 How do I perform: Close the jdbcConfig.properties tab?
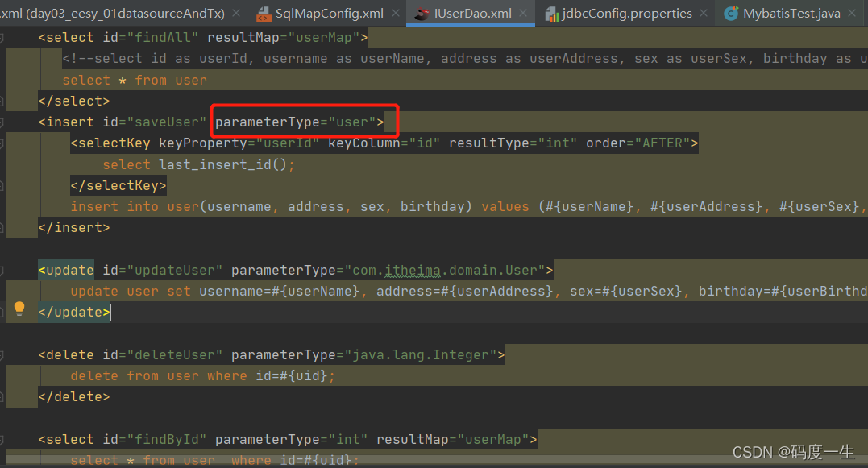tap(704, 13)
